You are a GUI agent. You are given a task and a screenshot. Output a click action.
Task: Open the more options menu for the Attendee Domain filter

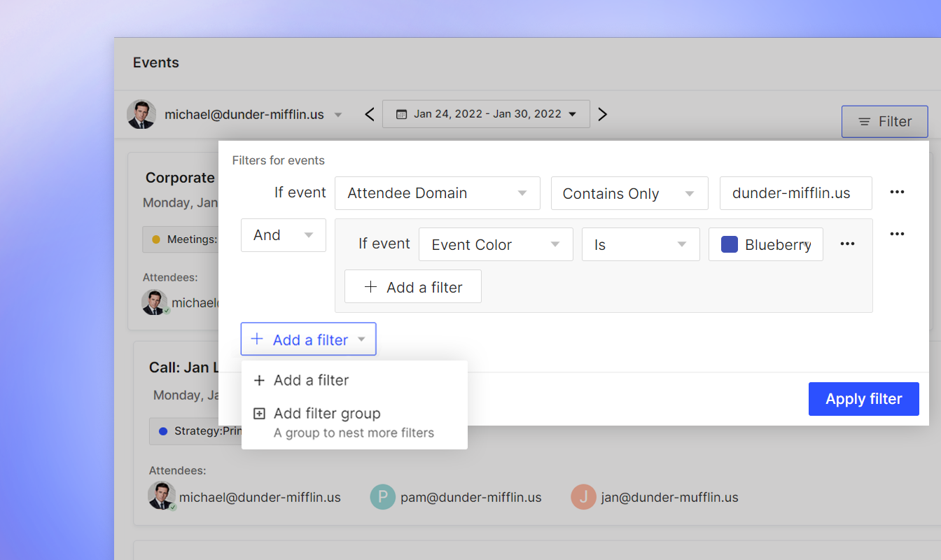(x=897, y=192)
